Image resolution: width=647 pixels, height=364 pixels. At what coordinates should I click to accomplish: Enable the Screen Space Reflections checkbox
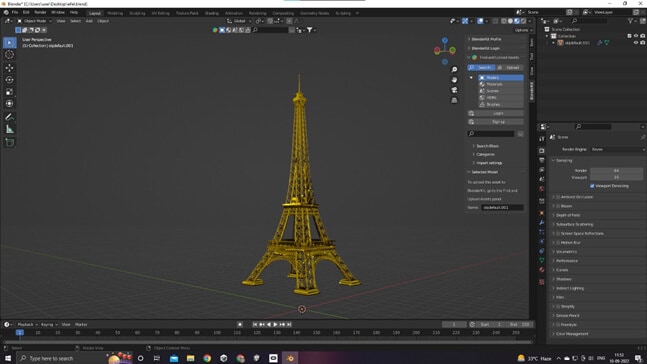[558, 234]
